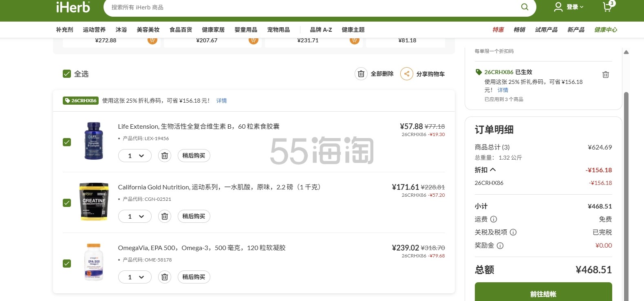The height and width of the screenshot is (301, 644).
Task: Open the supplements menu
Action: (64, 30)
